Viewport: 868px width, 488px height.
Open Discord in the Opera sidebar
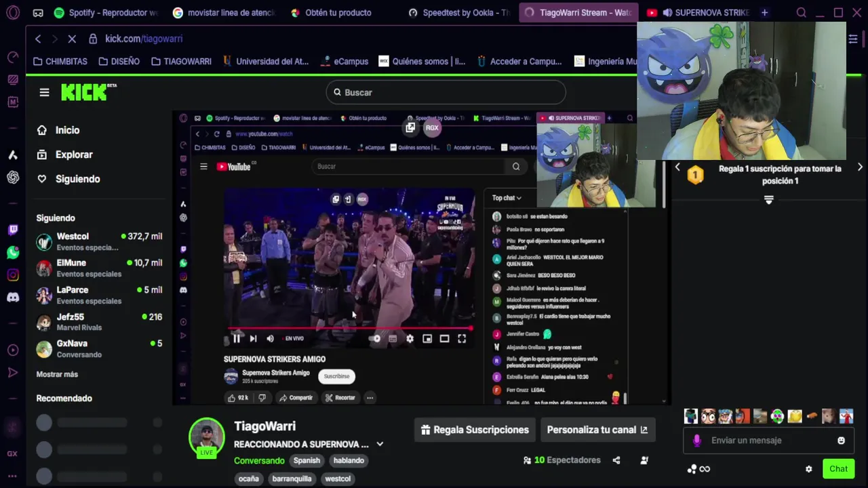[13, 297]
